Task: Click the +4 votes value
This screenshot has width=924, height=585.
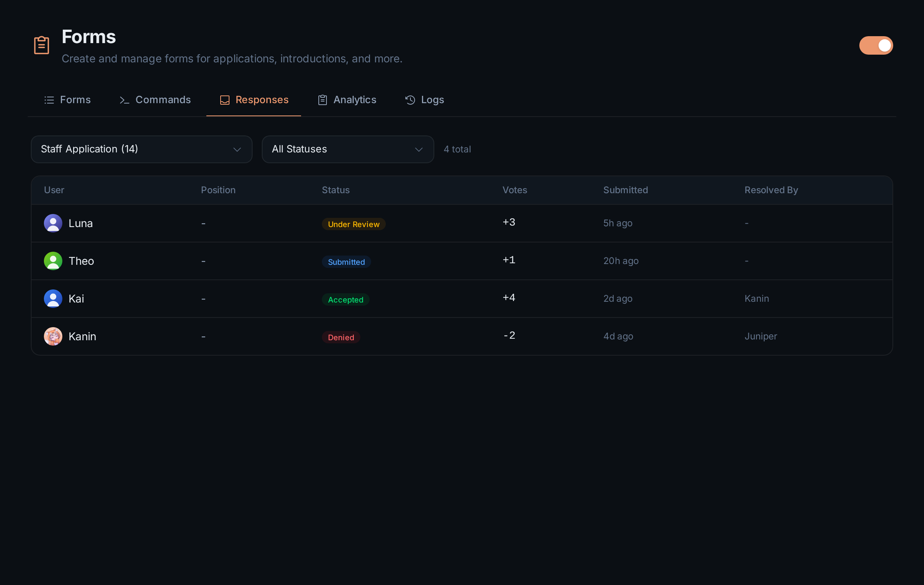Action: click(x=509, y=298)
